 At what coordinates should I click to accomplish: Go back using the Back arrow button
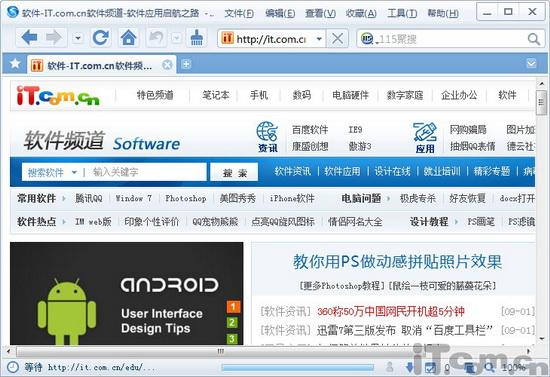pyautogui.click(x=29, y=38)
